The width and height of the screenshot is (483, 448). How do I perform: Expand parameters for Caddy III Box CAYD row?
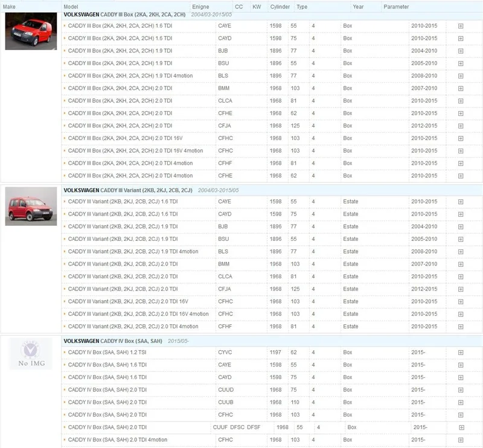461,39
